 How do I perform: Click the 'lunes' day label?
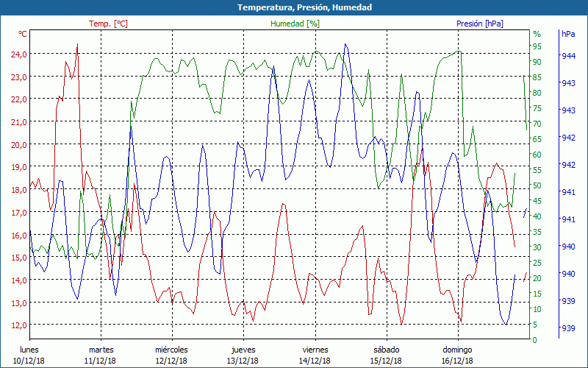[x=29, y=350]
